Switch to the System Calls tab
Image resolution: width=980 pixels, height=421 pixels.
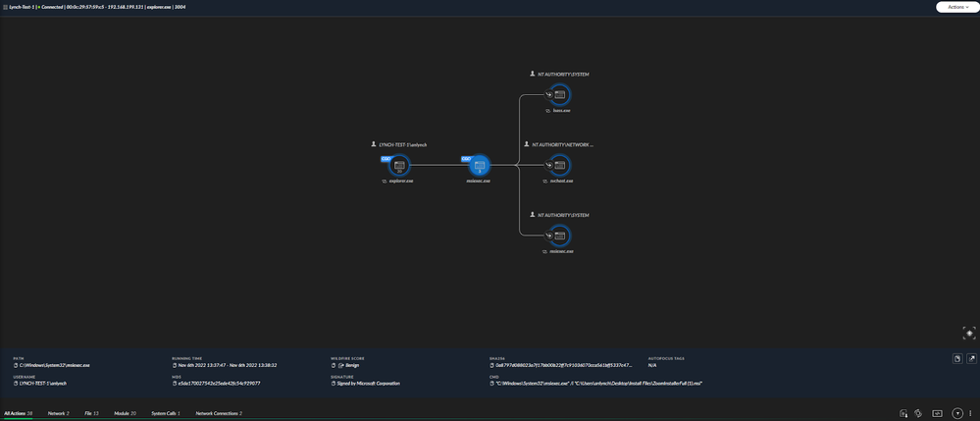point(166,413)
